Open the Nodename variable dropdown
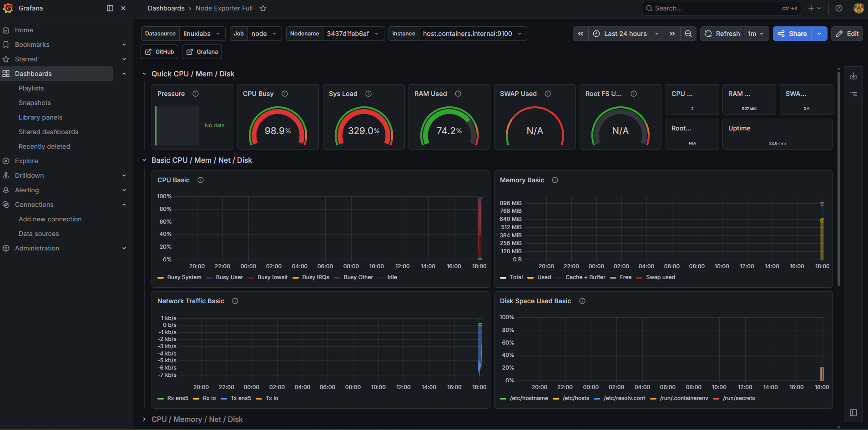The image size is (868, 430). (353, 34)
